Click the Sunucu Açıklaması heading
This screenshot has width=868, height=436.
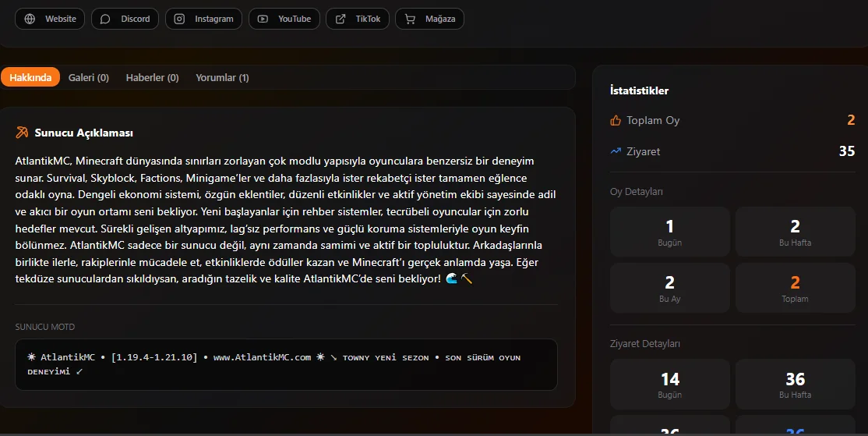[83, 133]
